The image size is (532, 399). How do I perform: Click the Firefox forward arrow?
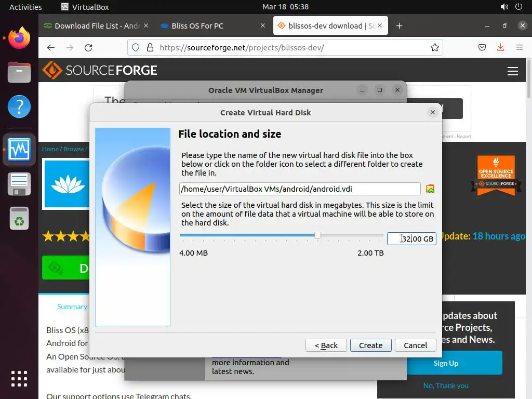tap(70, 47)
